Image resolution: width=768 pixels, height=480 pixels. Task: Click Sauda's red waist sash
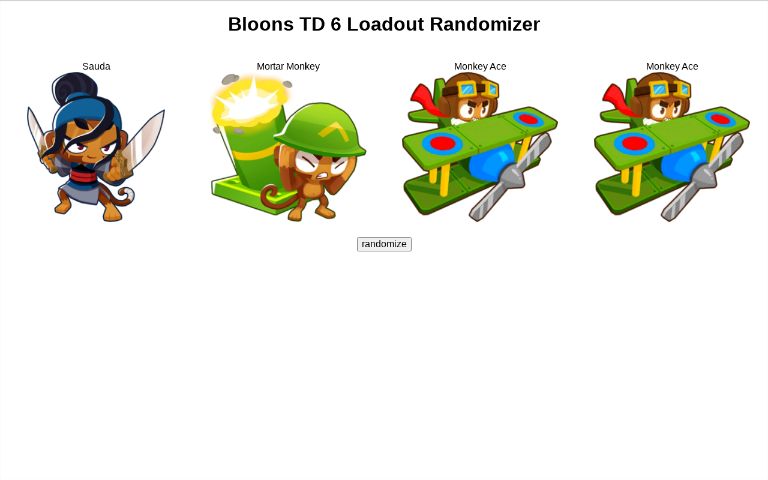84,175
